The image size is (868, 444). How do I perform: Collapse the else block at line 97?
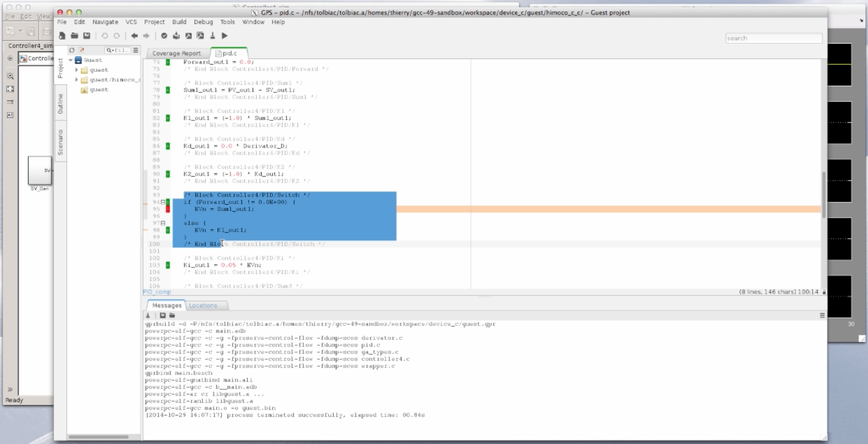(163, 223)
